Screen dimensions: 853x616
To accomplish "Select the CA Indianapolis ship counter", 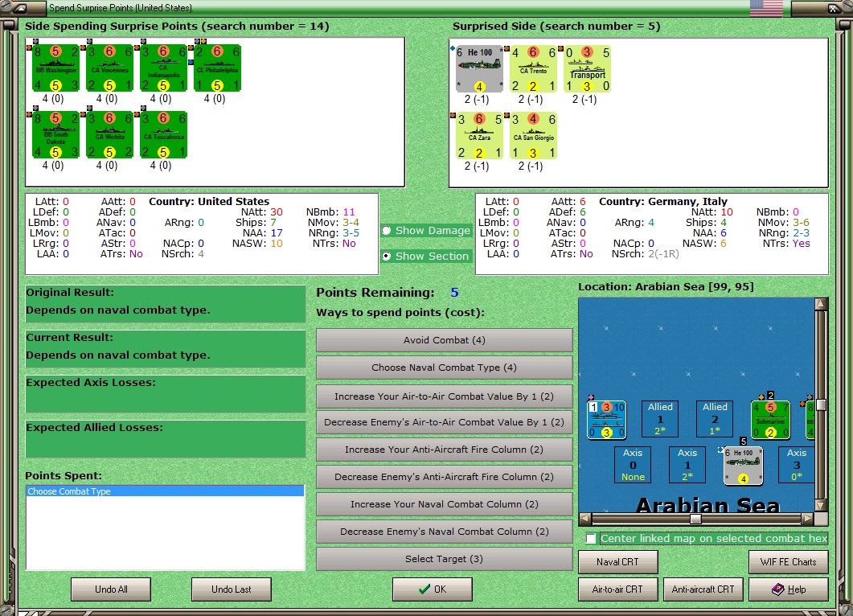I will point(163,68).
